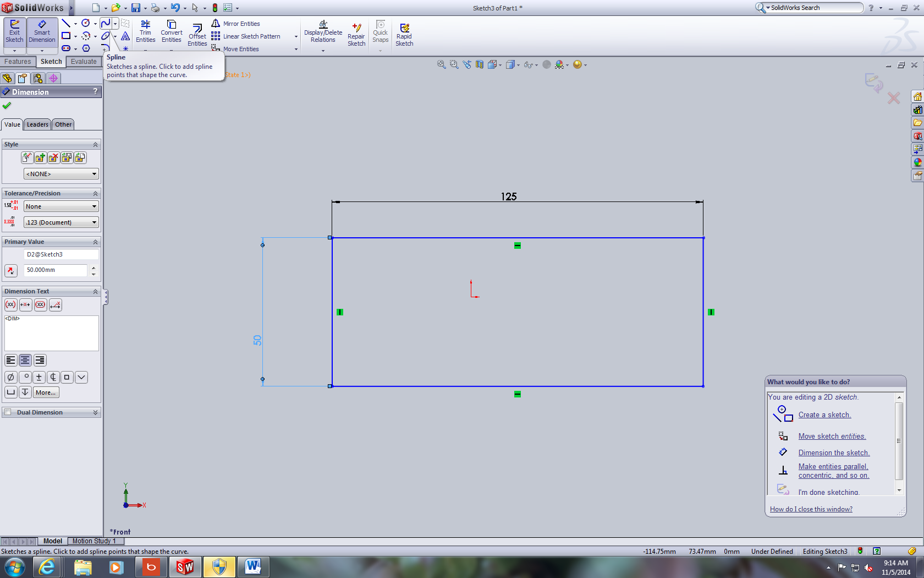The image size is (924, 578).
Task: Open Display/Delete Relations tool
Action: pos(323,32)
